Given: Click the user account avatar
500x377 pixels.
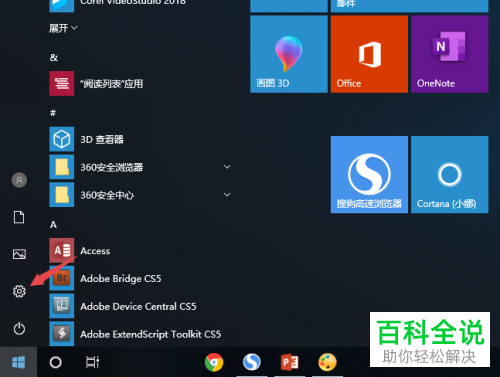Looking at the screenshot, I should pos(19,180).
